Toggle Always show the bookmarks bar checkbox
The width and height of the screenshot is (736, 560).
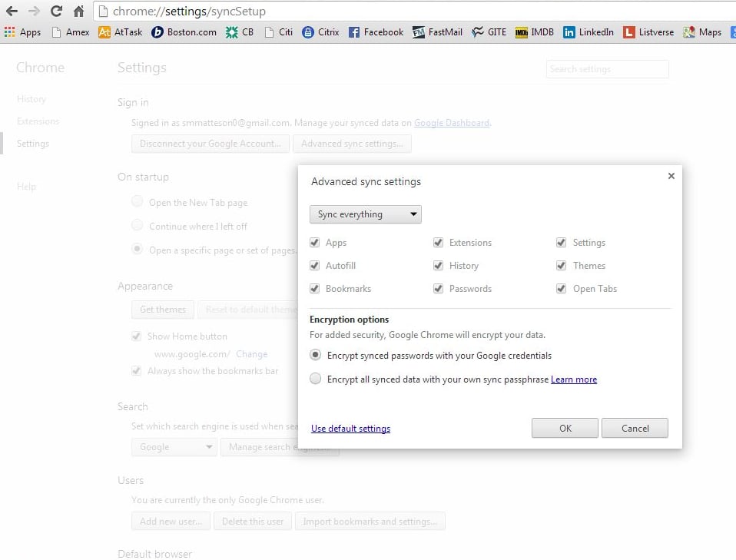(137, 371)
